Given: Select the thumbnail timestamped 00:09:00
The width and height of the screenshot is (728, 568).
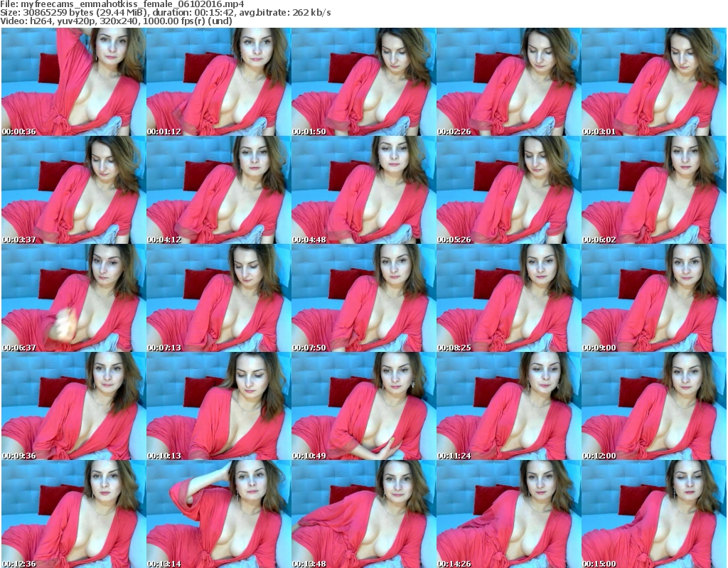Looking at the screenshot, I should pos(653,298).
